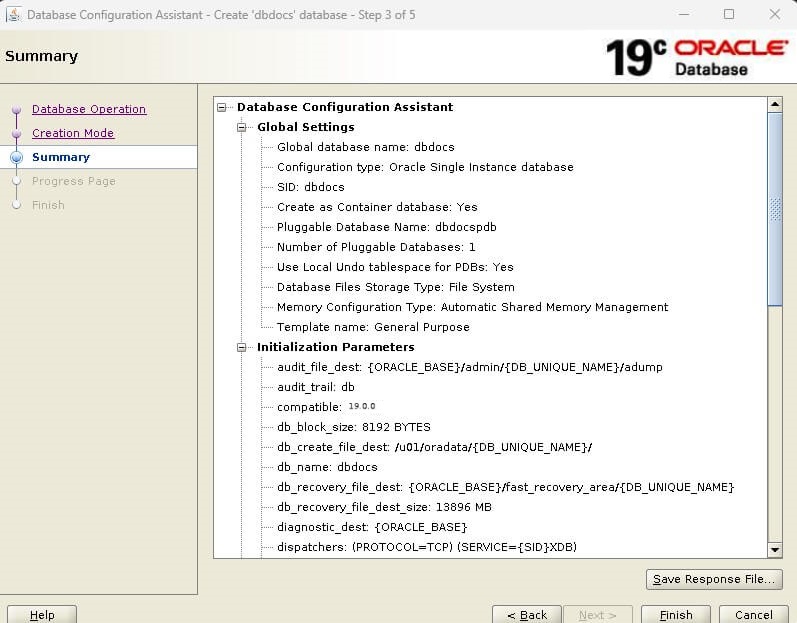Click the Database Operation step bullet

pyautogui.click(x=16, y=110)
